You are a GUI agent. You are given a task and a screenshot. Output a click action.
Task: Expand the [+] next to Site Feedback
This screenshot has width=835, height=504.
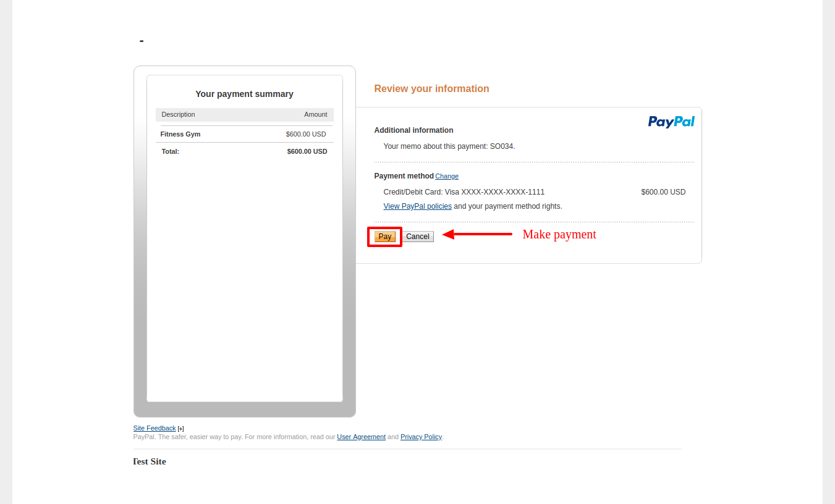coord(181,429)
